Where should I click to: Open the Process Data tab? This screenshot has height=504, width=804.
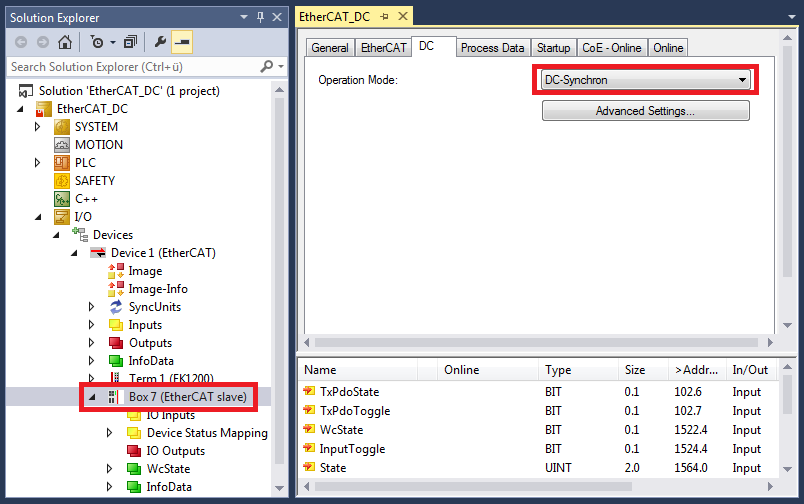[x=493, y=48]
